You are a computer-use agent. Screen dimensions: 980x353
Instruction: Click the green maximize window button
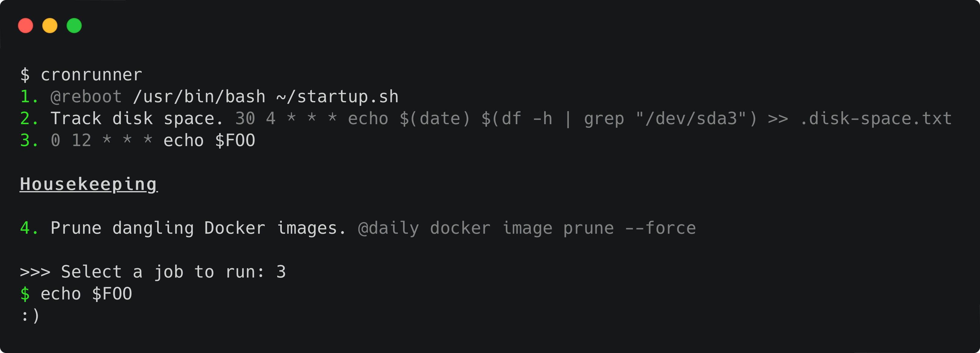[x=74, y=26]
